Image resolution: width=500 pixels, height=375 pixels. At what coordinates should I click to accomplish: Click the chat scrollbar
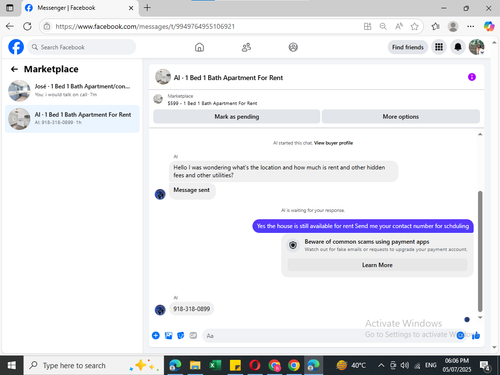coord(480,251)
